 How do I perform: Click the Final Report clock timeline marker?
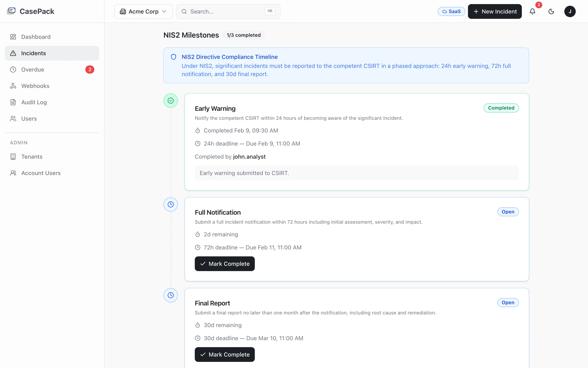coord(170,295)
